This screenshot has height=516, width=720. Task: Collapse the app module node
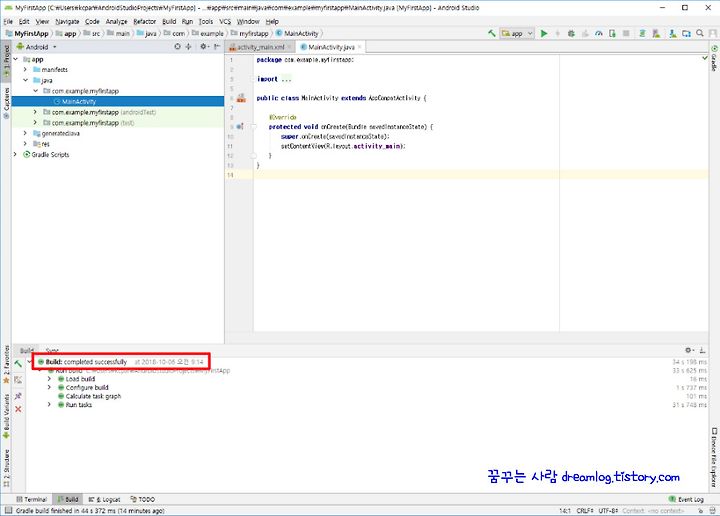[16, 59]
